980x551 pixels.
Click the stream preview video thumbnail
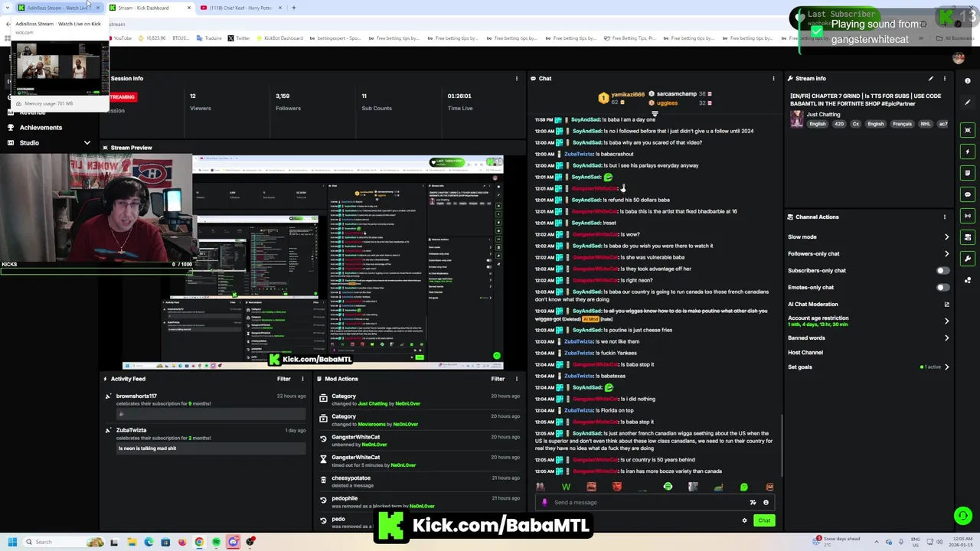(313, 262)
